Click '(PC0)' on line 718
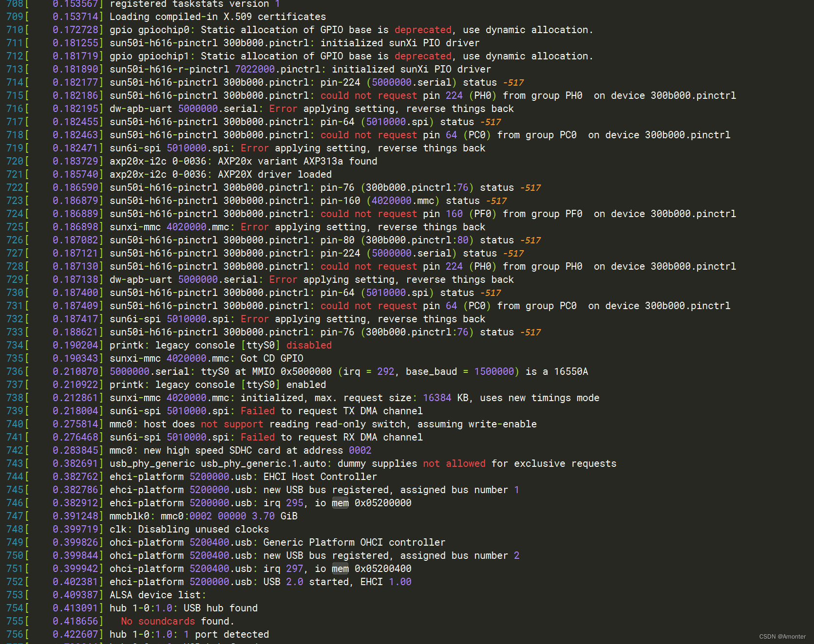Image resolution: width=814 pixels, height=644 pixels. coord(477,135)
